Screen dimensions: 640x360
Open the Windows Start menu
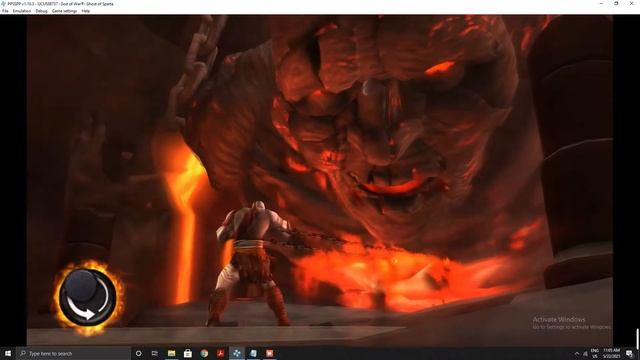(8, 353)
